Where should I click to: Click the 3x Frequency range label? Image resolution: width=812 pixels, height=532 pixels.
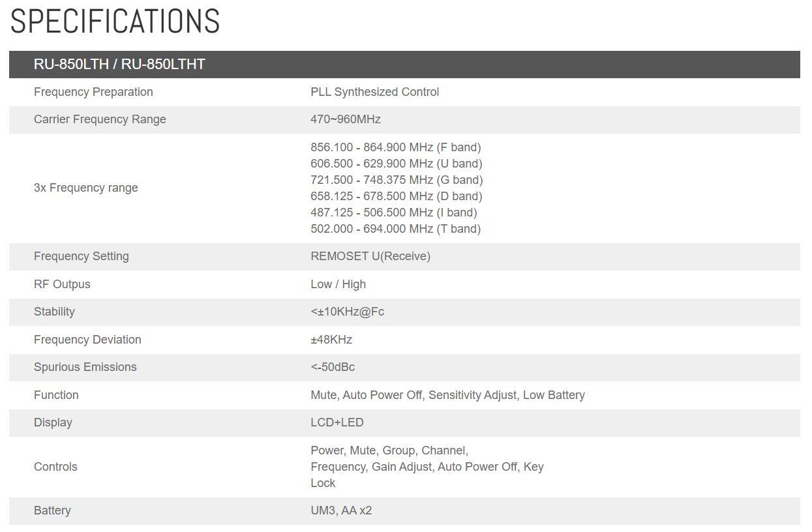(x=85, y=188)
